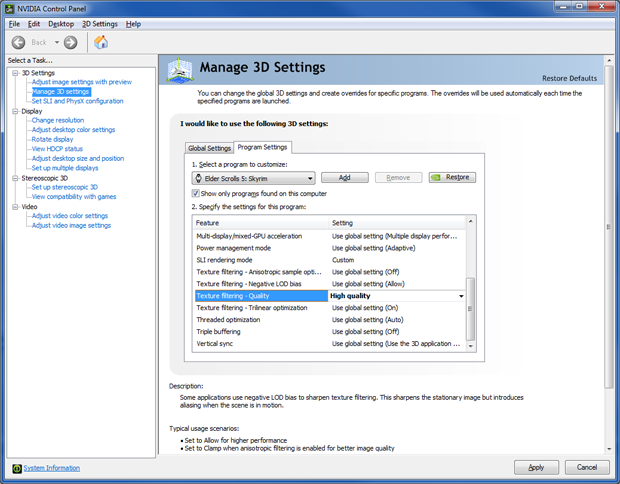Select the Vertical sync row
Screen dimensions: 620x484
[x=329, y=344]
